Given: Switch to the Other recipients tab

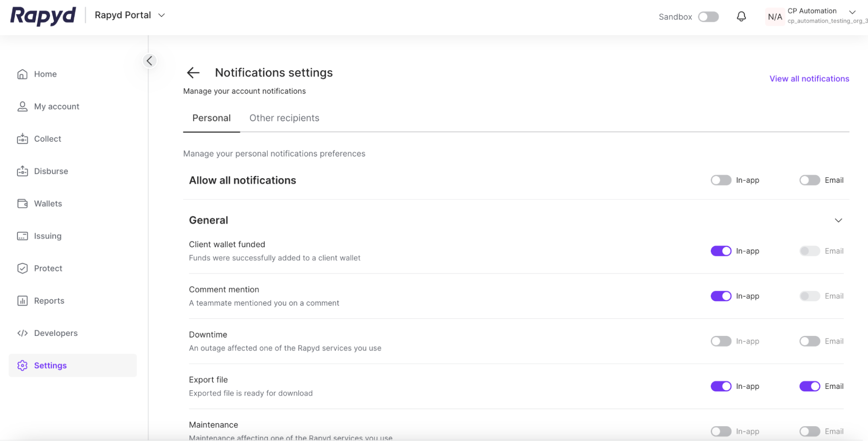Looking at the screenshot, I should pos(284,118).
